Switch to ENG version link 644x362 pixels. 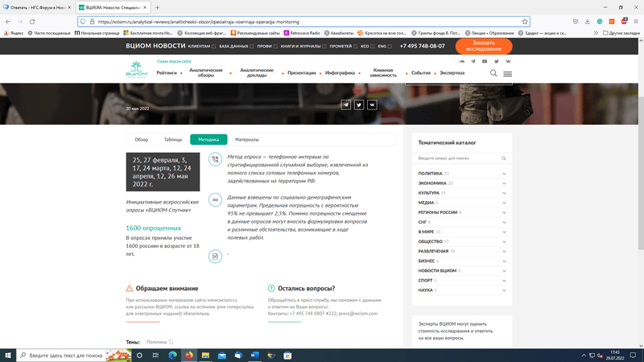(382, 47)
